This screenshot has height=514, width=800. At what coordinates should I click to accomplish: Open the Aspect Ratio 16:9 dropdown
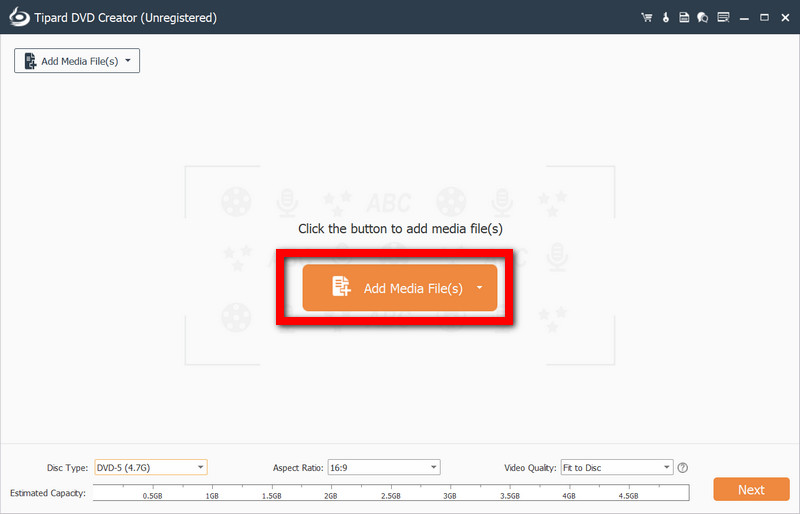click(384, 468)
